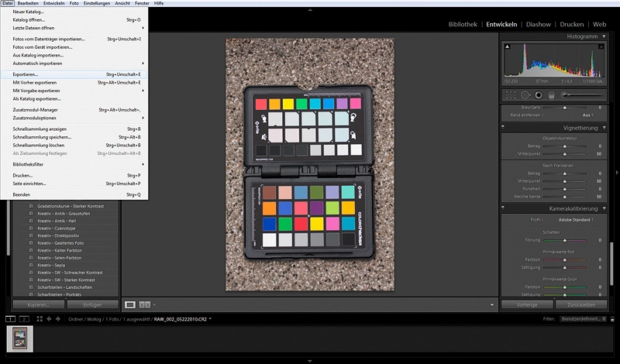
Task: Click the Vorherige button
Action: point(527,304)
